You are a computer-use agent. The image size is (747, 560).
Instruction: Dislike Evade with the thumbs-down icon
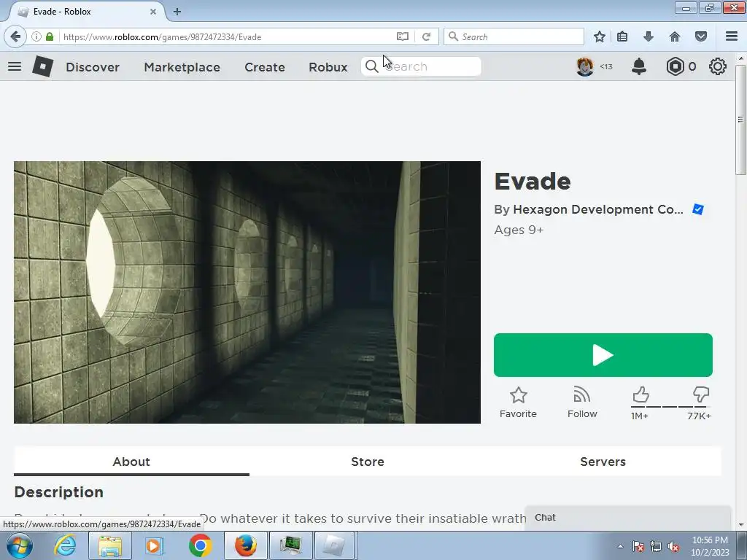pyautogui.click(x=701, y=394)
